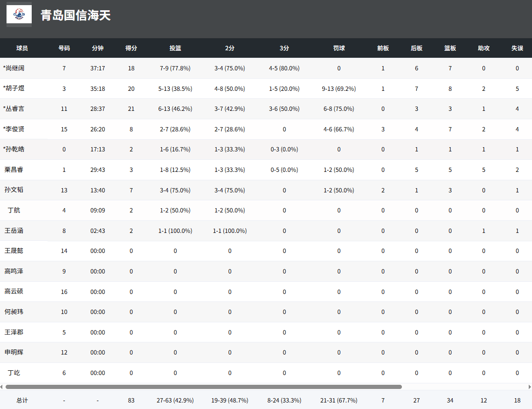Open player 胡子煜's profile name
Viewport: 532px width, 409px height.
coord(14,89)
